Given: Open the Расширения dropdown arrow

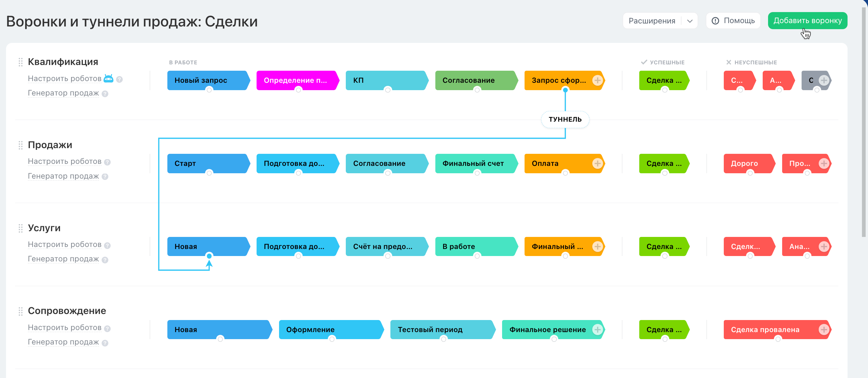Looking at the screenshot, I should pyautogui.click(x=690, y=21).
